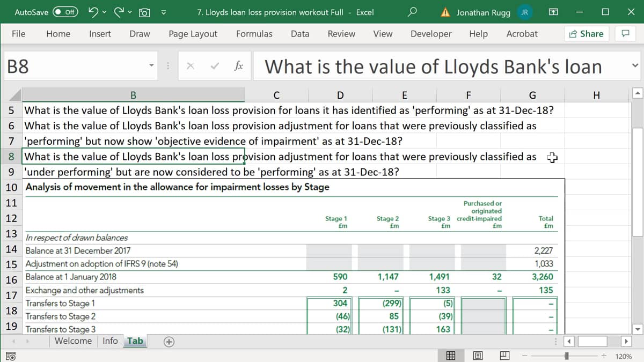Viewport: 644px width, 362px height.
Task: Open Customize Quick Access Toolbar dropdown
Action: (164, 12)
